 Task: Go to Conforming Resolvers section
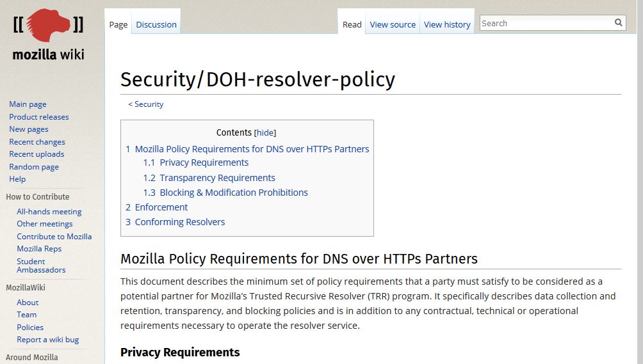click(180, 222)
